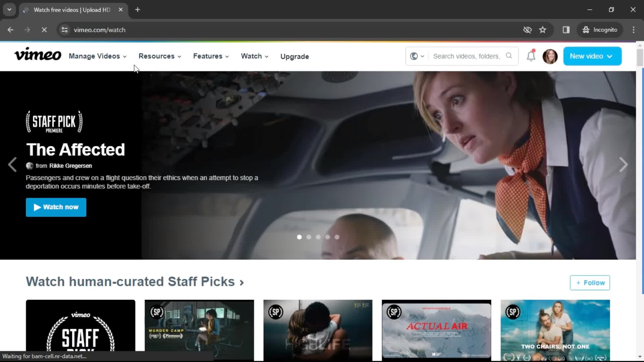
Task: Expand the Resources menu
Action: [160, 56]
